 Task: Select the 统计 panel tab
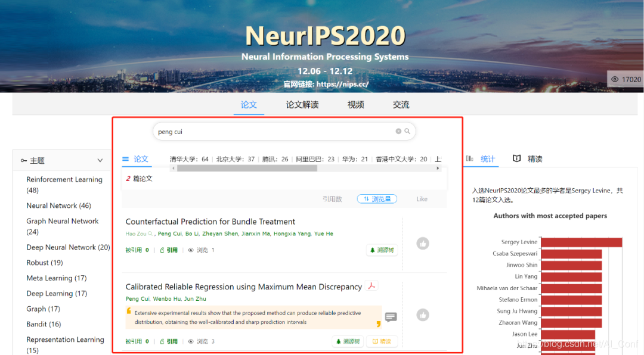488,159
